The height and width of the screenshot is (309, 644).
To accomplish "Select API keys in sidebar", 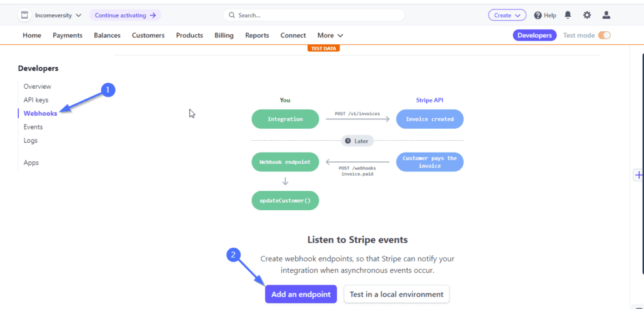I will [36, 100].
